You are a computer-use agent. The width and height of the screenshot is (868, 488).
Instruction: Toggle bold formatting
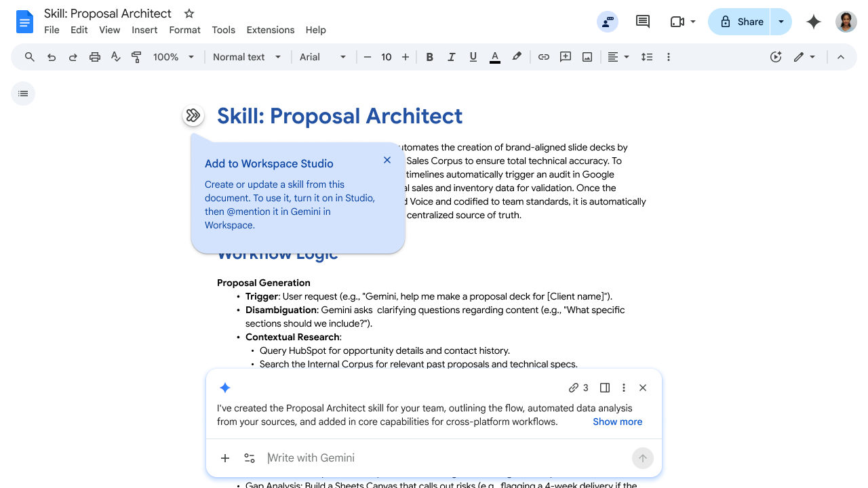[429, 57]
